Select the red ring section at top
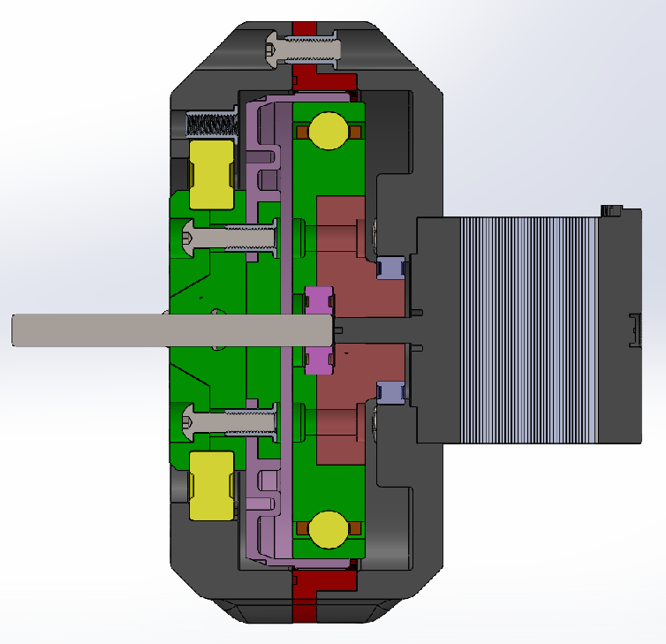 (305, 78)
